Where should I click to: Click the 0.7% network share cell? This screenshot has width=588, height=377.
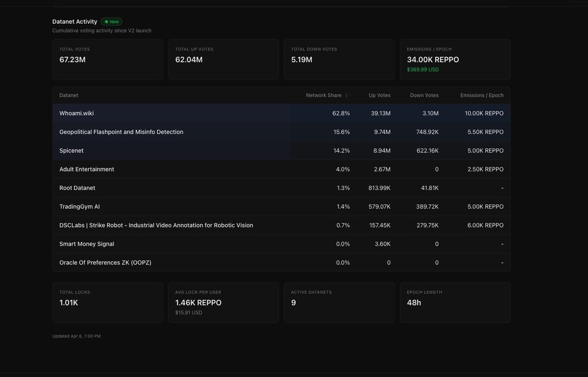(x=343, y=225)
